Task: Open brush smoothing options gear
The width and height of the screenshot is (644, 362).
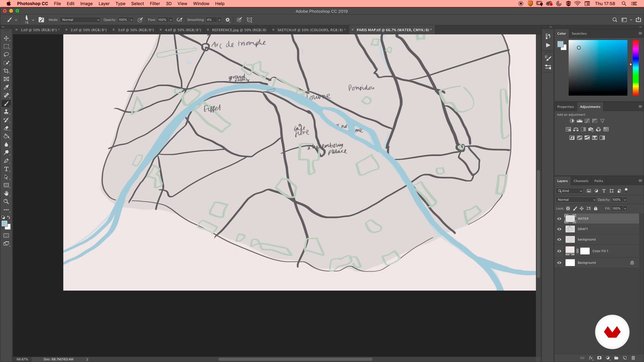Action: pos(228,20)
